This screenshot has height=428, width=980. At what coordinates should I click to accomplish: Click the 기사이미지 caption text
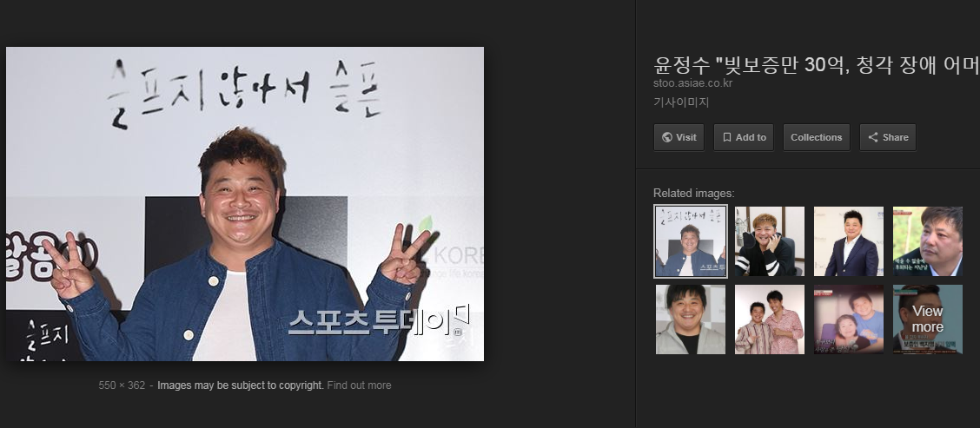[x=681, y=102]
